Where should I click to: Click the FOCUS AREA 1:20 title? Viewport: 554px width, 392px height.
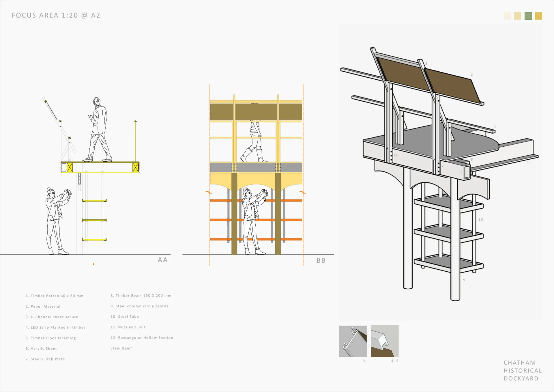(x=56, y=15)
